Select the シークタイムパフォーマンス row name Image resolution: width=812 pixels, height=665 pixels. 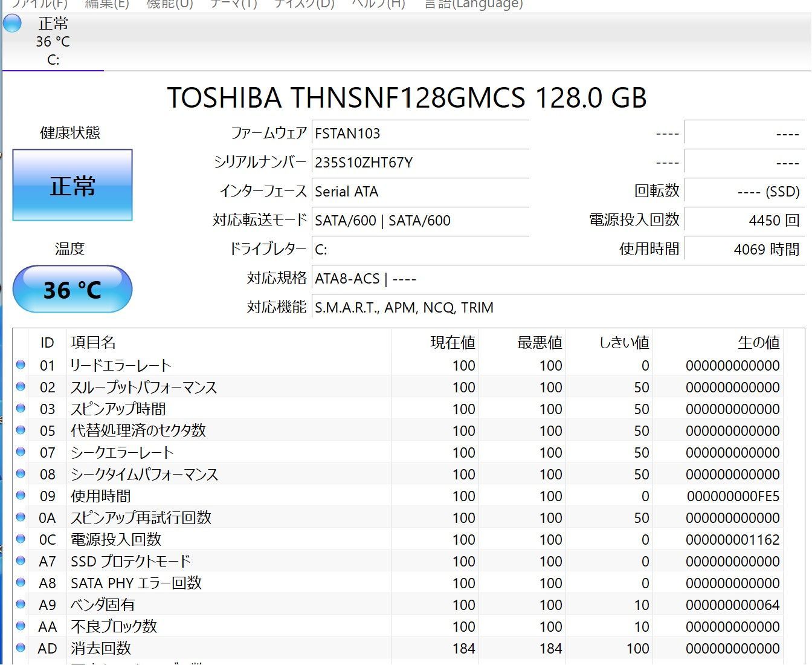pos(144,474)
